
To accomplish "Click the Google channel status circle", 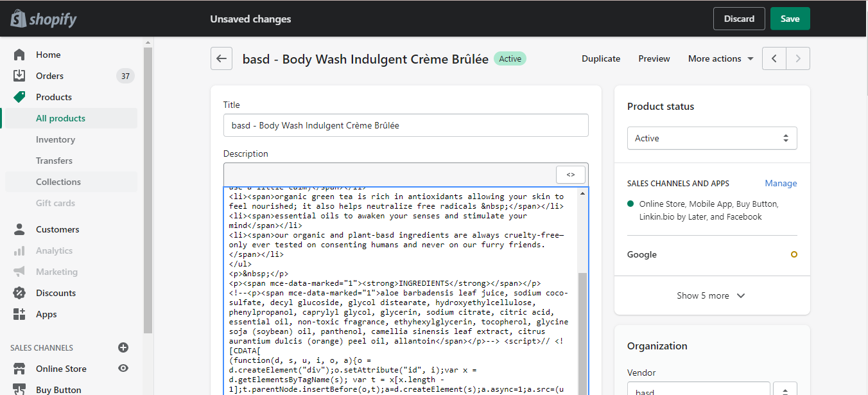I will click(794, 254).
